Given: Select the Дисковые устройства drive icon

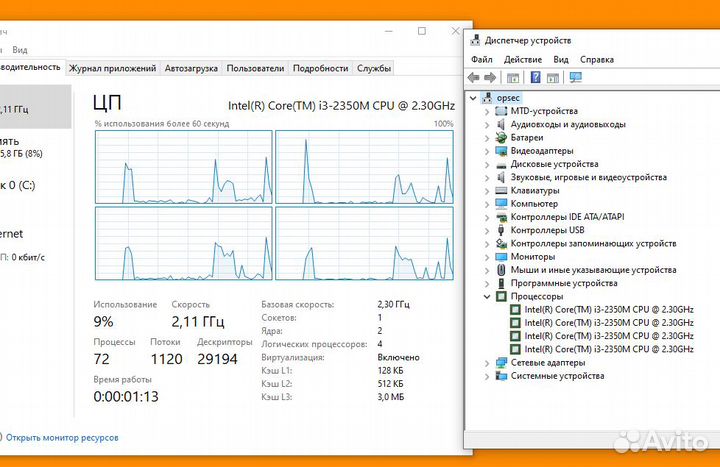Looking at the screenshot, I should [501, 164].
